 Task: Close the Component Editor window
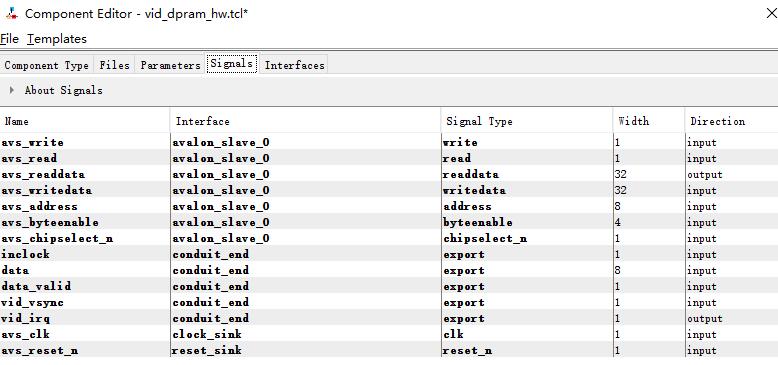[772, 13]
